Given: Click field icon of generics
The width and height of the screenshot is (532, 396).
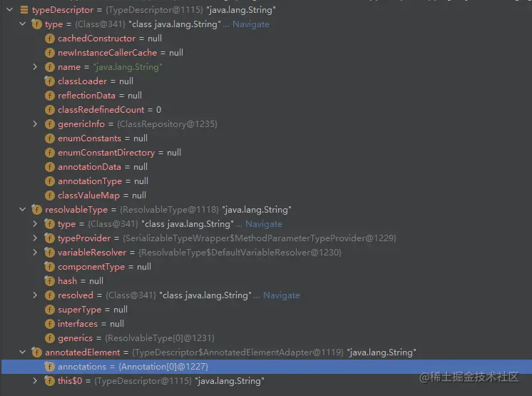Looking at the screenshot, I should [x=49, y=337].
